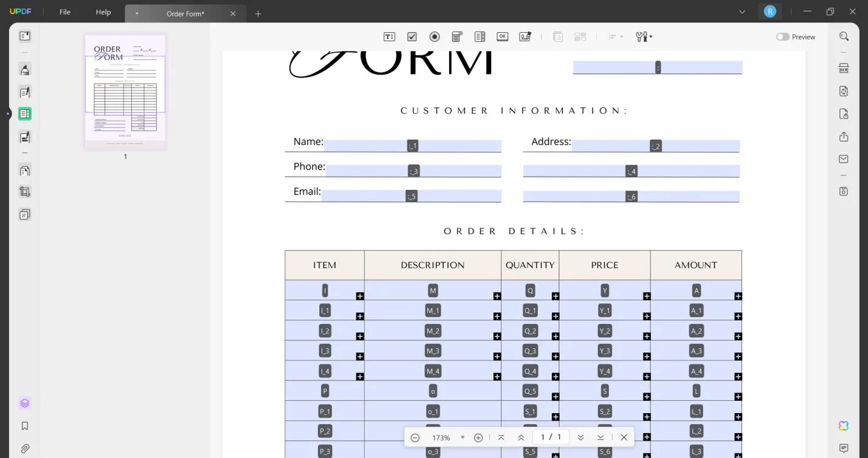
Task: Open the Edit PDF tool in sidebar
Action: (x=25, y=93)
